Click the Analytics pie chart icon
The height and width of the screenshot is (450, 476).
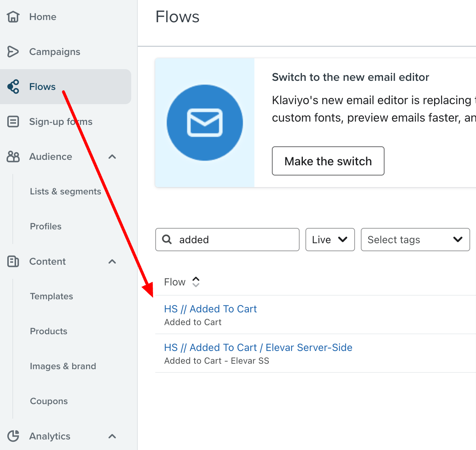13,436
